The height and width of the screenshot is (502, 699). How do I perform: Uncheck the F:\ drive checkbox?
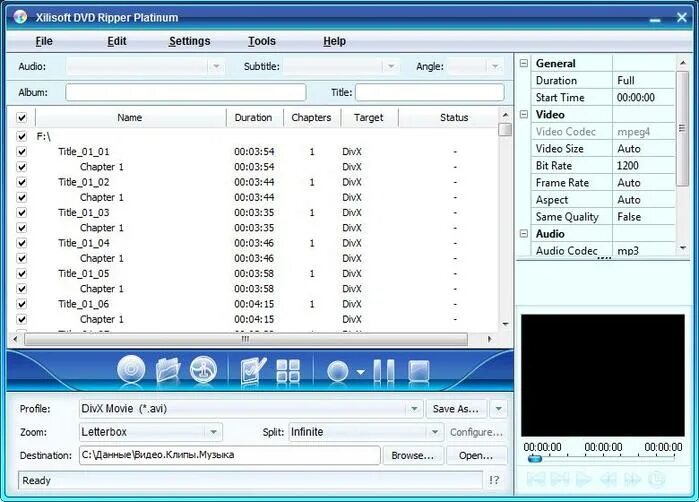(21, 136)
